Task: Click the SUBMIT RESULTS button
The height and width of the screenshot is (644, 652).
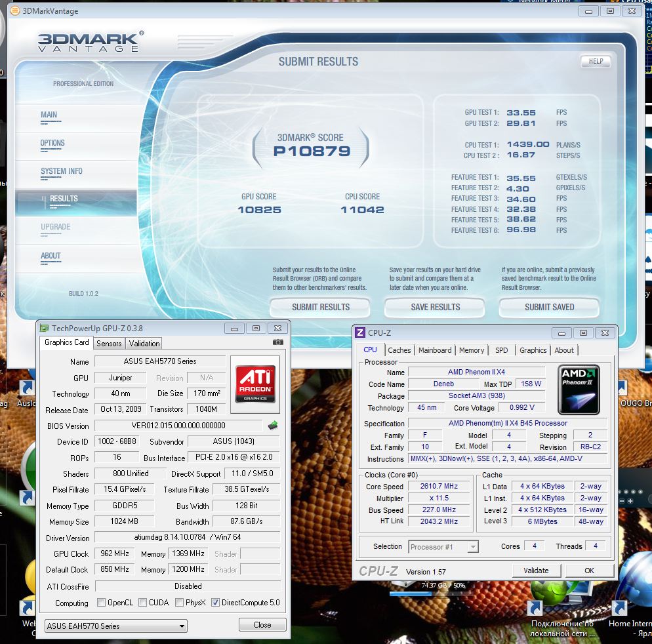Action: pos(320,307)
